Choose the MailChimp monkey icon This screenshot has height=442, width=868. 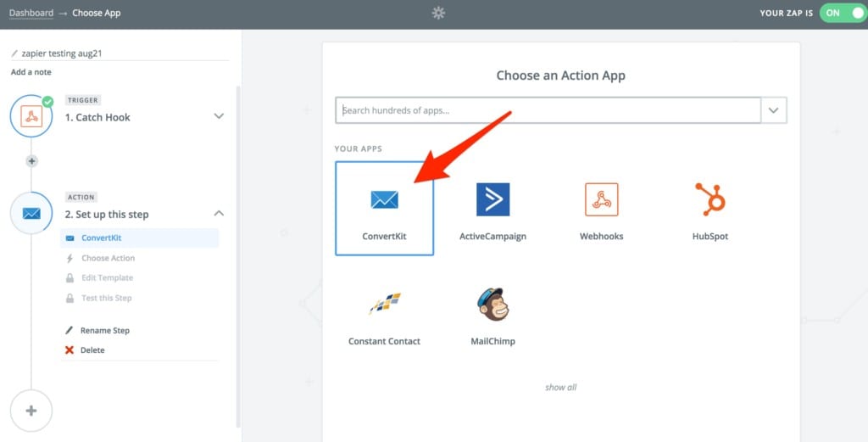click(x=492, y=304)
